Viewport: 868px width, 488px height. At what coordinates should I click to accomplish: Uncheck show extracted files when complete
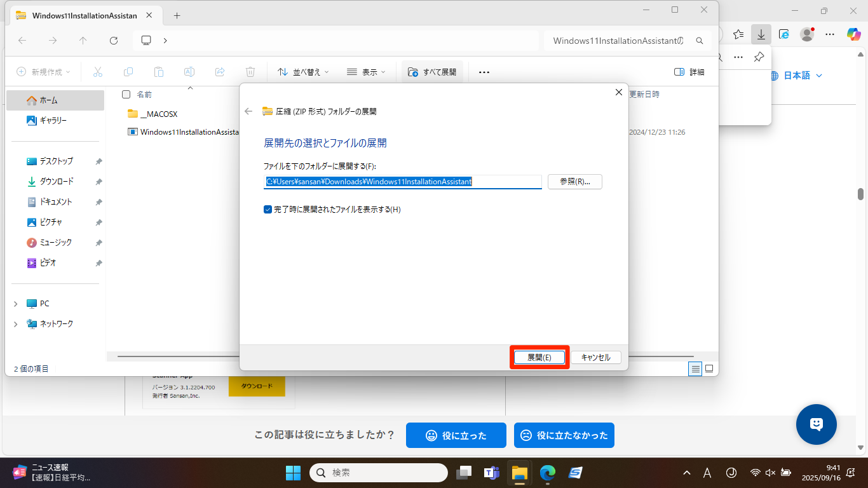[x=268, y=209]
